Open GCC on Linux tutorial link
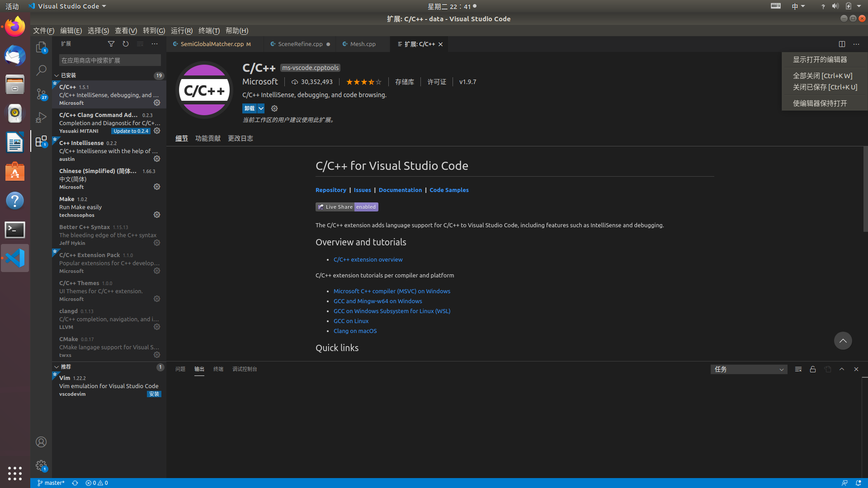Screen dimensions: 868x488 pyautogui.click(x=351, y=321)
